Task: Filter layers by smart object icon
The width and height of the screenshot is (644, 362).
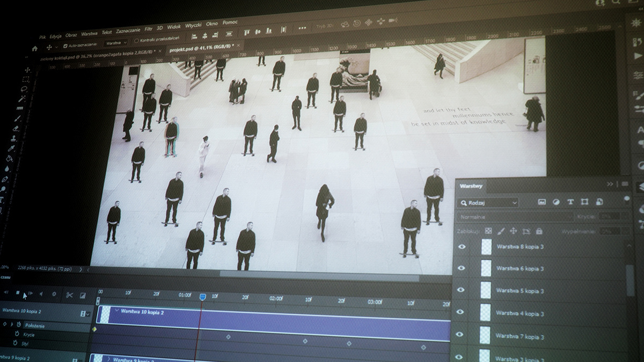Action: pyautogui.click(x=599, y=202)
